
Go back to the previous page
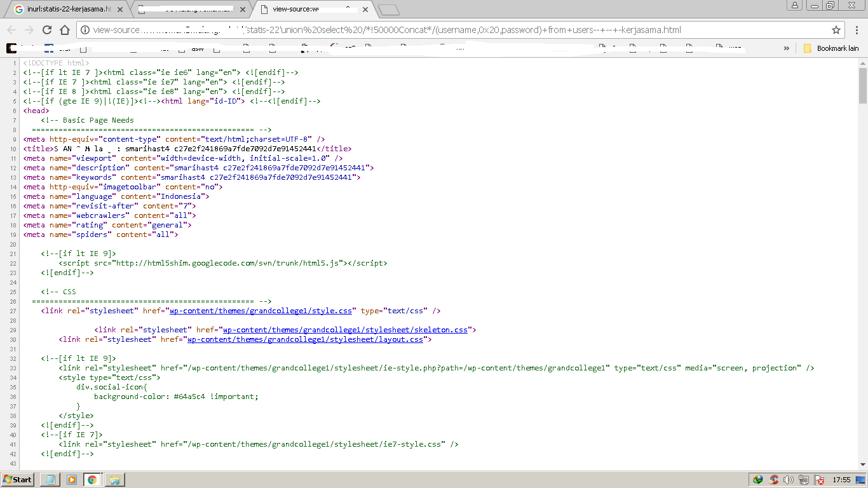point(11,30)
